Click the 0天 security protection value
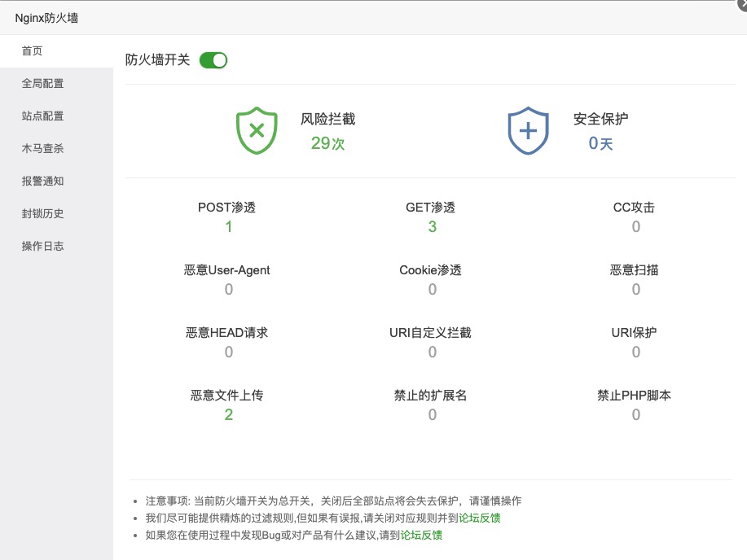This screenshot has height=560, width=747. coord(600,143)
